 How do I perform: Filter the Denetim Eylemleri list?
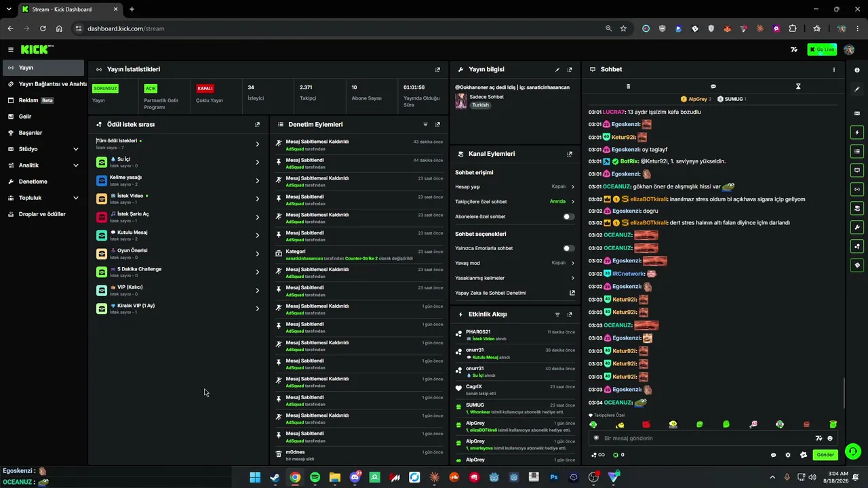(426, 125)
